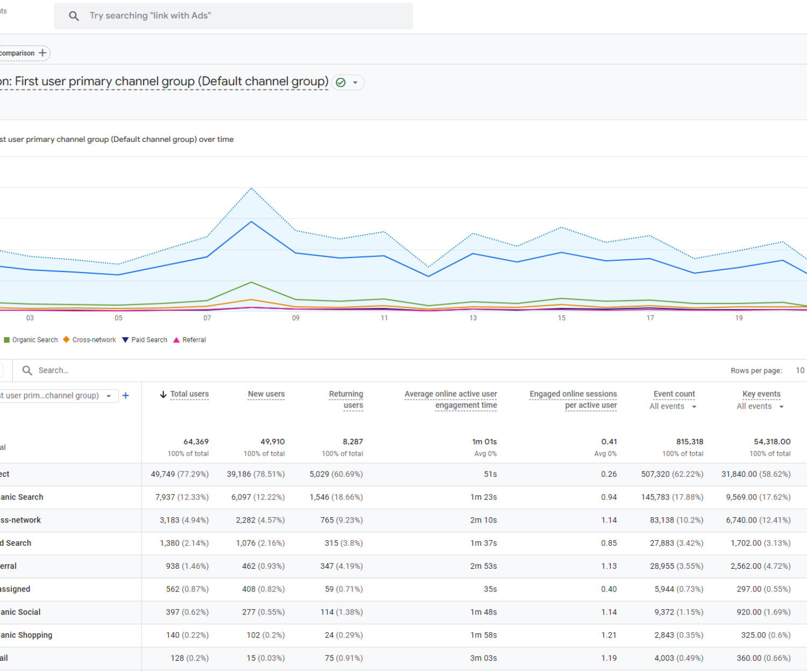The width and height of the screenshot is (807, 672).
Task: Add secondary dimension with blue plus icon
Action: coord(126,396)
